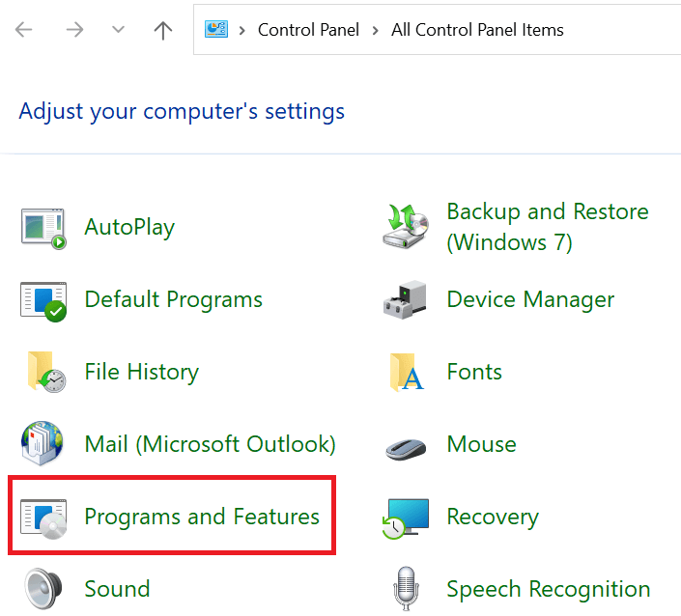The image size is (681, 616).
Task: Expand the chevron after Control Panel breadcrumb
Action: (374, 30)
